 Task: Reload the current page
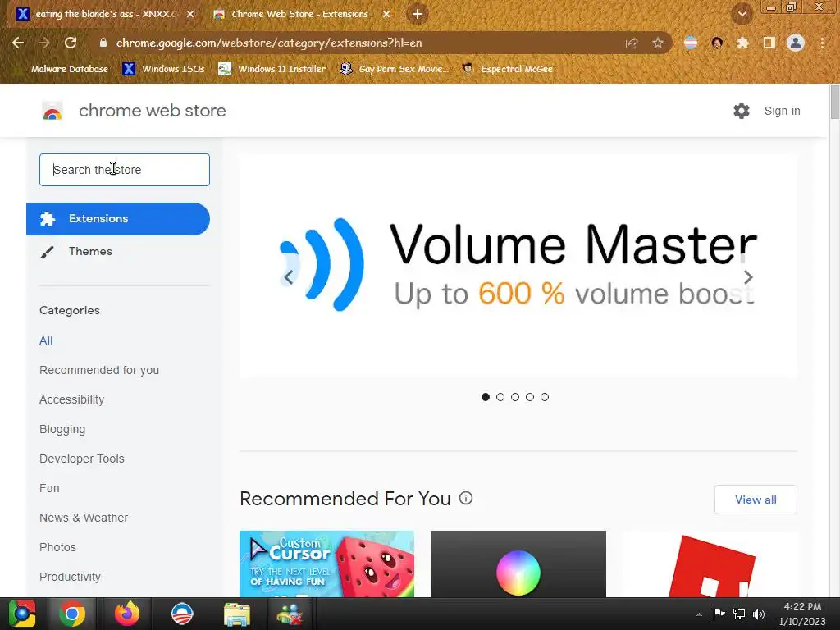[71, 43]
